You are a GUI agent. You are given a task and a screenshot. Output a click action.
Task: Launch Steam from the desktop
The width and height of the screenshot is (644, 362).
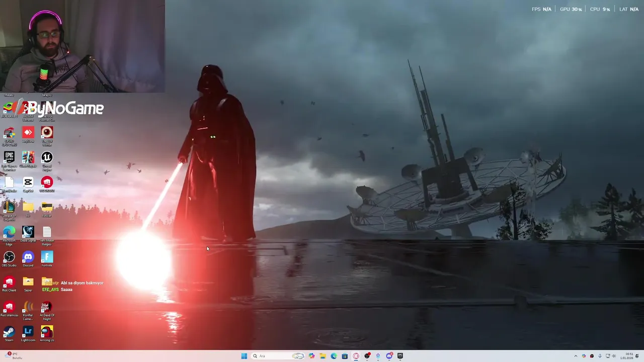point(9,334)
